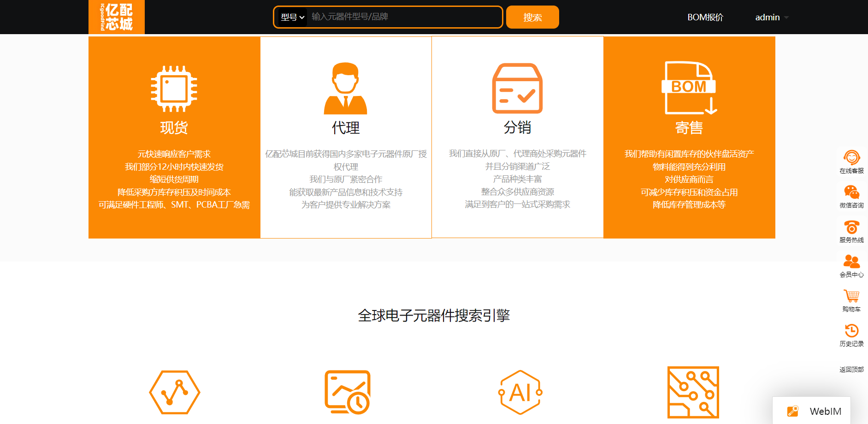Click the component model search input field
This screenshot has width=868, height=424.
(403, 17)
